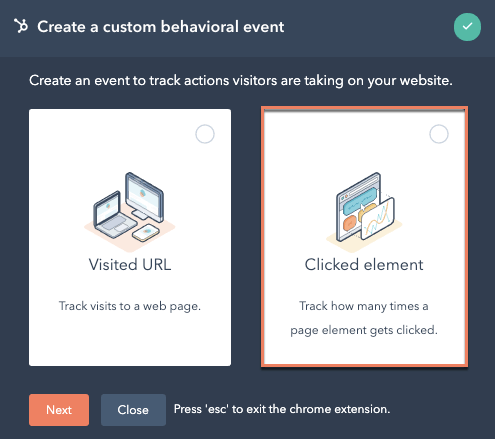This screenshot has height=439, width=495.
Task: Click 'page element gets clicked' description
Action: click(364, 330)
